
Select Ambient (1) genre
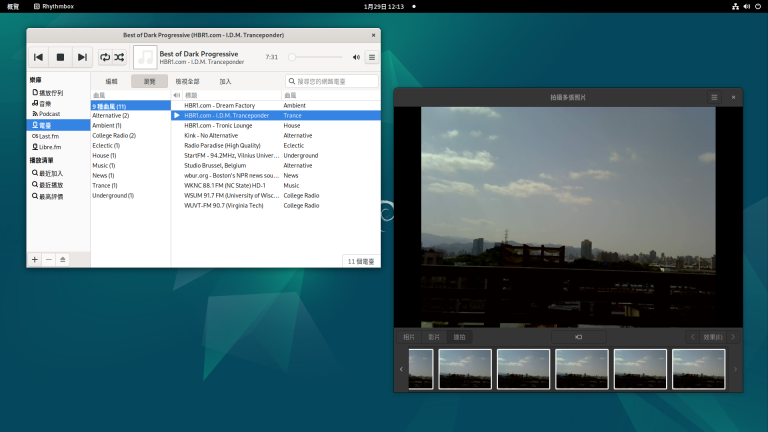[131, 125]
